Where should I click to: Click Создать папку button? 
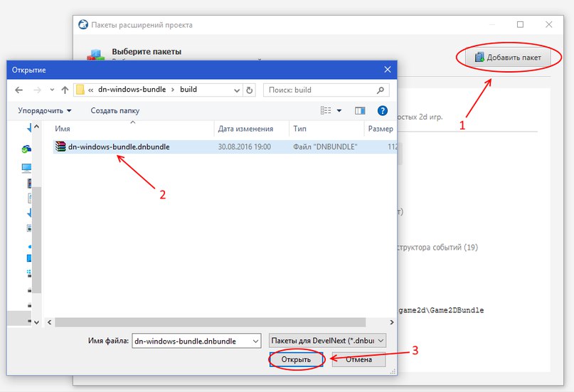(x=115, y=110)
